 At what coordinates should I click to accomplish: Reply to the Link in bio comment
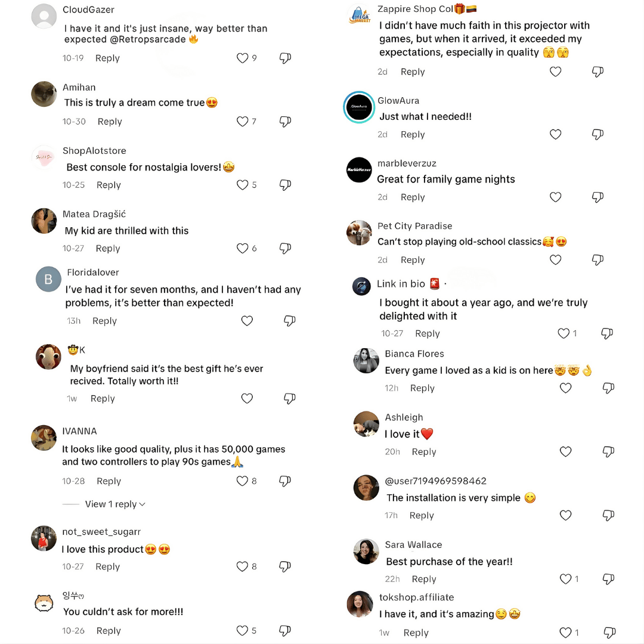[x=427, y=334]
